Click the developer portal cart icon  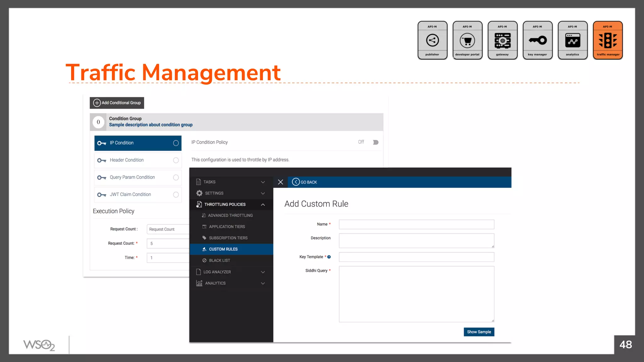point(467,40)
